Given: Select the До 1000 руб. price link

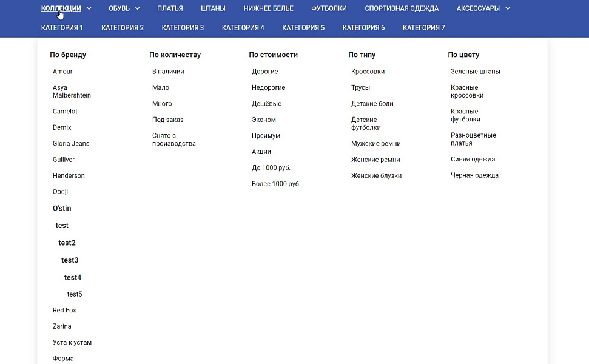Looking at the screenshot, I should click(271, 168).
